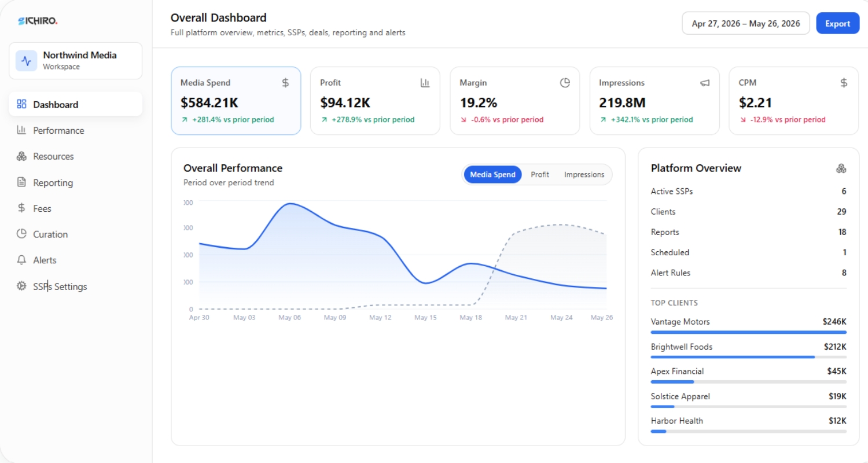Click the Northwind Media workspace pulse icon
The width and height of the screenshot is (868, 463).
coord(26,61)
